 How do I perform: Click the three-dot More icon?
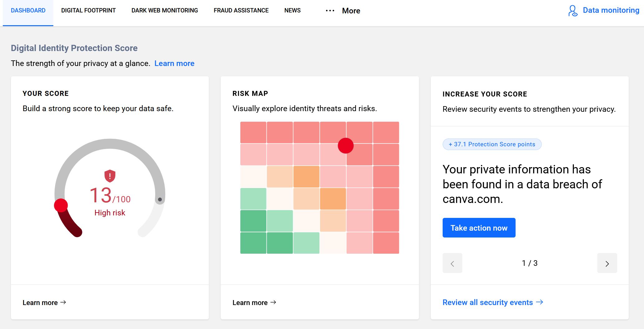[x=330, y=11]
